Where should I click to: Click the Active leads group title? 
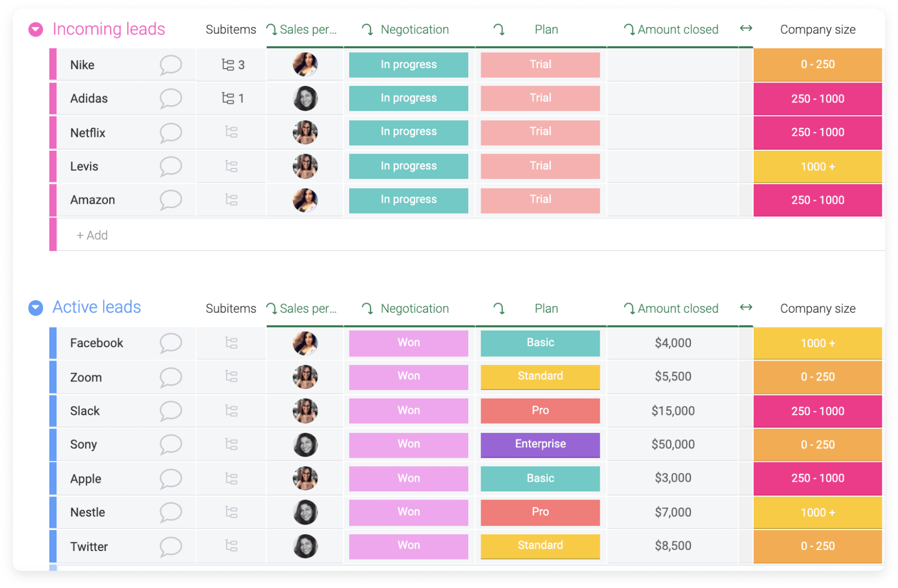tap(97, 307)
